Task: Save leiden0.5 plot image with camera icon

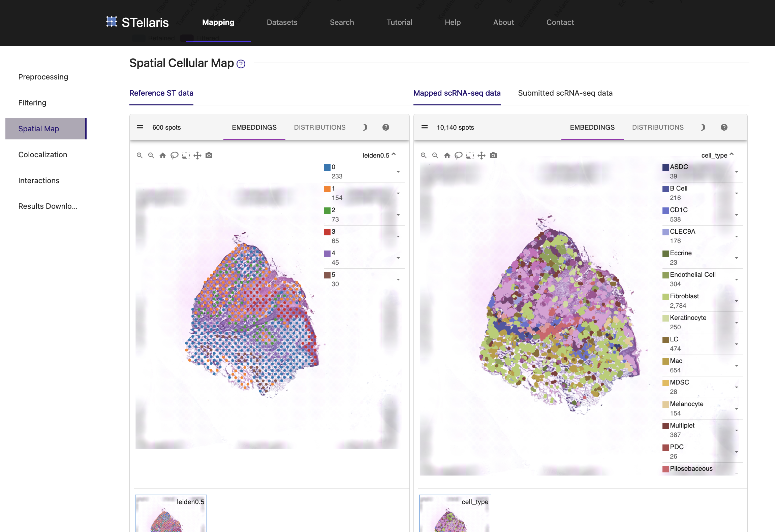Action: click(209, 155)
